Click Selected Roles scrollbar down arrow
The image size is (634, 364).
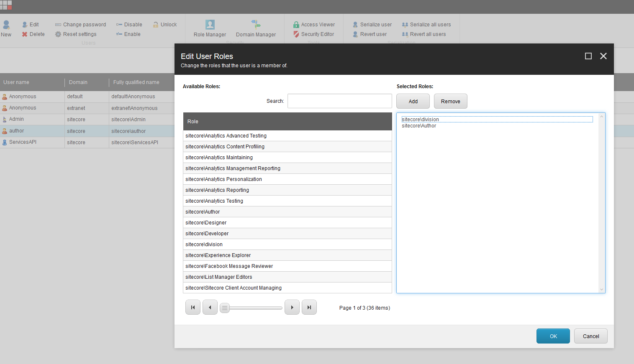[x=602, y=289]
